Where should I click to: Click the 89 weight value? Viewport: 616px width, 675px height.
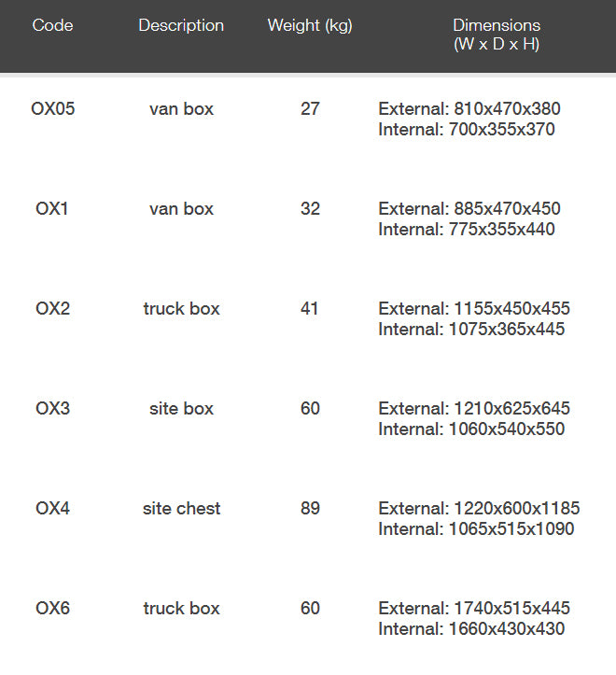tap(310, 509)
